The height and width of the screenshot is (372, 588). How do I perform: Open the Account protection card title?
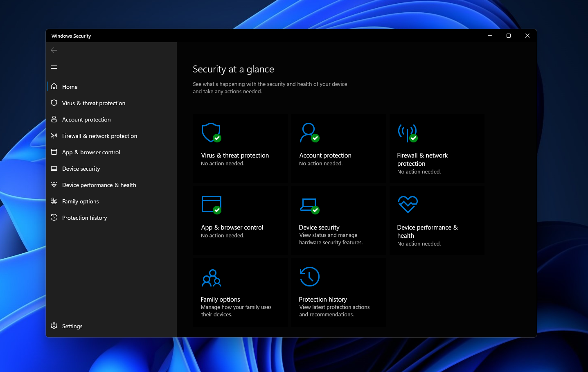pos(325,156)
